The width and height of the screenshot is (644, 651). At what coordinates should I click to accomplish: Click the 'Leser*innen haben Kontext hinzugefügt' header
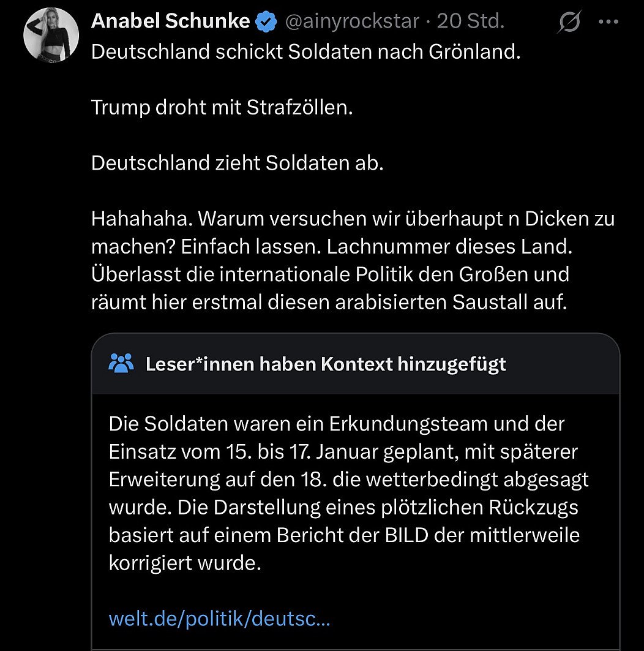pos(326,364)
